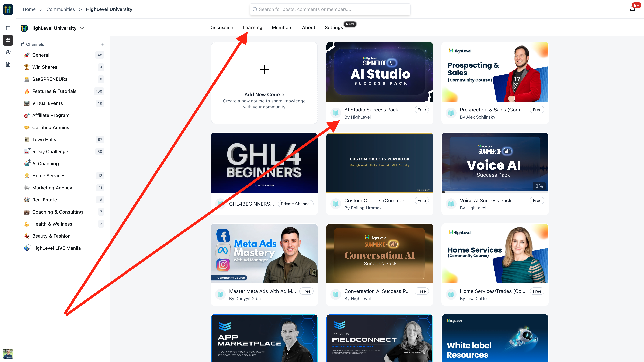Click the book icon on Voice AI Success Pack
The image size is (644, 362).
point(451,204)
